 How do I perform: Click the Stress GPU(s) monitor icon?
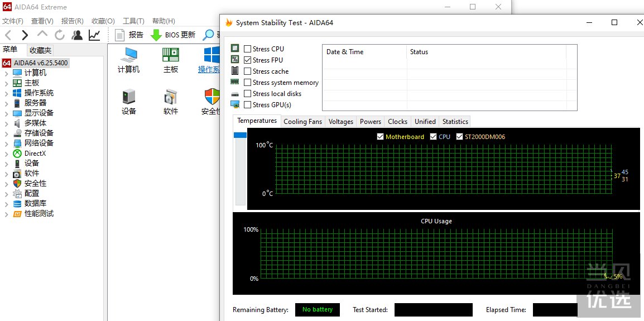point(235,104)
